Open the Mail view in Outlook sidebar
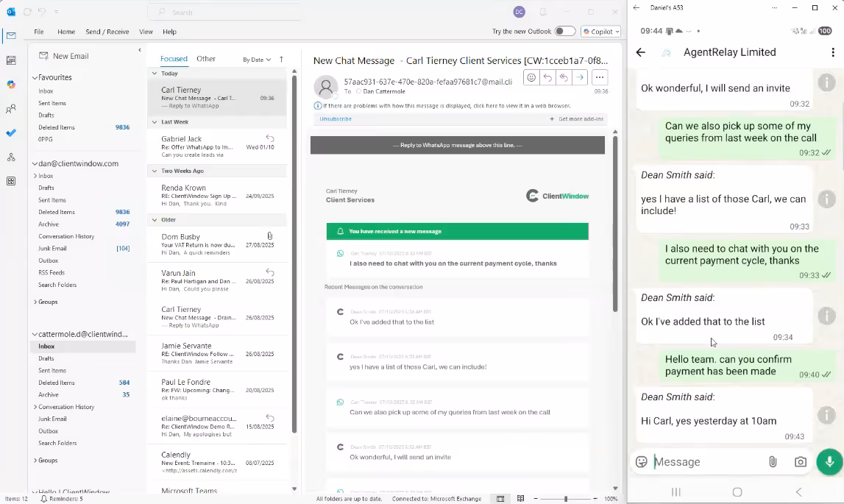The image size is (844, 504). click(11, 36)
